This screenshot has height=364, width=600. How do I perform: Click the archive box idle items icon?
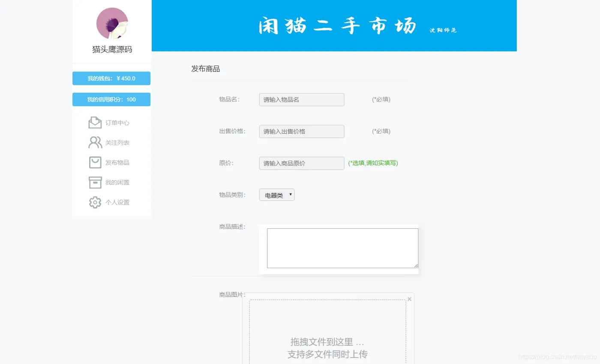point(95,182)
